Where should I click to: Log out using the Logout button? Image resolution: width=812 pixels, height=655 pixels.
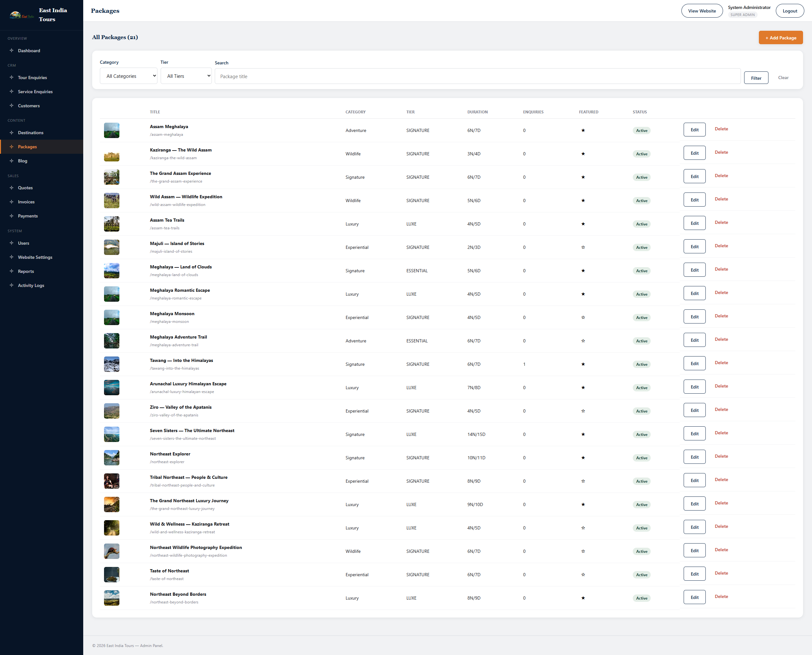click(x=790, y=11)
